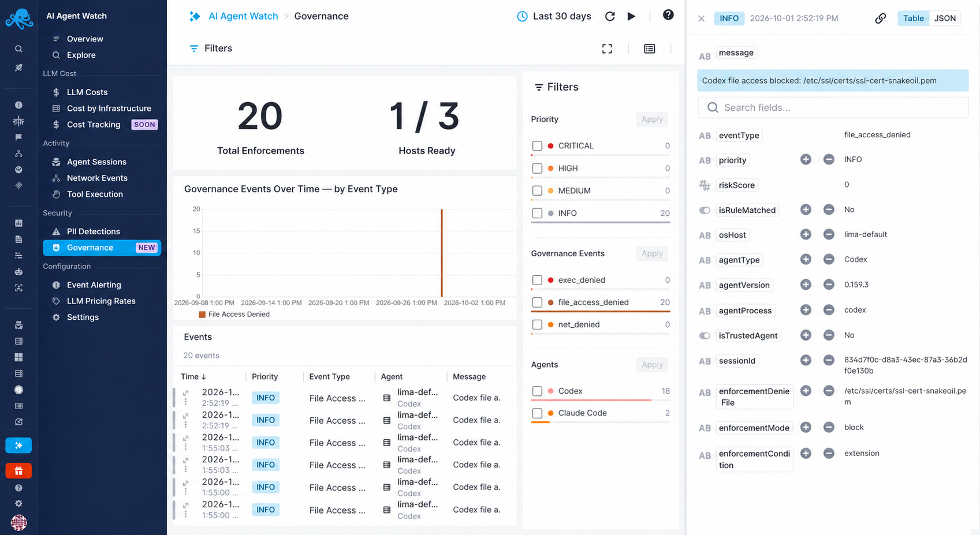The width and height of the screenshot is (980, 535).
Task: Sort events by the Time column
Action: (x=193, y=377)
